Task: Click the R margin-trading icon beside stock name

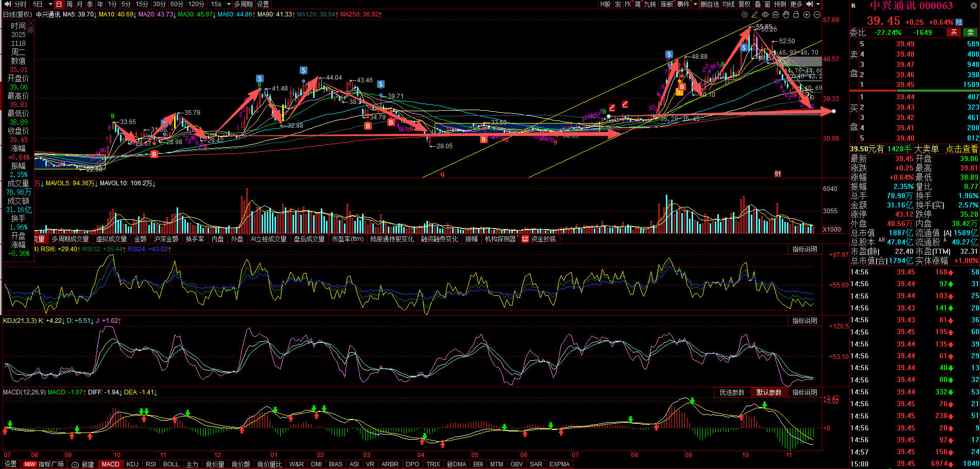Action: click(853, 6)
